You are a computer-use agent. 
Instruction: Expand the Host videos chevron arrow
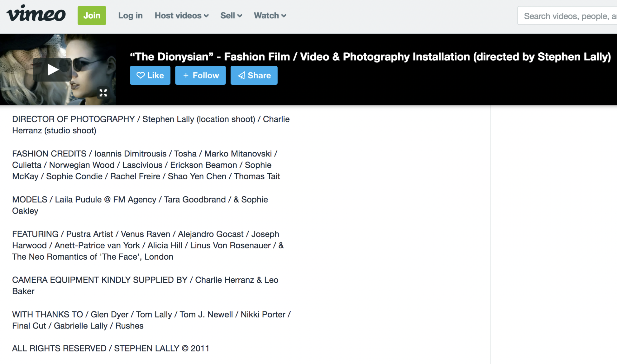click(206, 16)
